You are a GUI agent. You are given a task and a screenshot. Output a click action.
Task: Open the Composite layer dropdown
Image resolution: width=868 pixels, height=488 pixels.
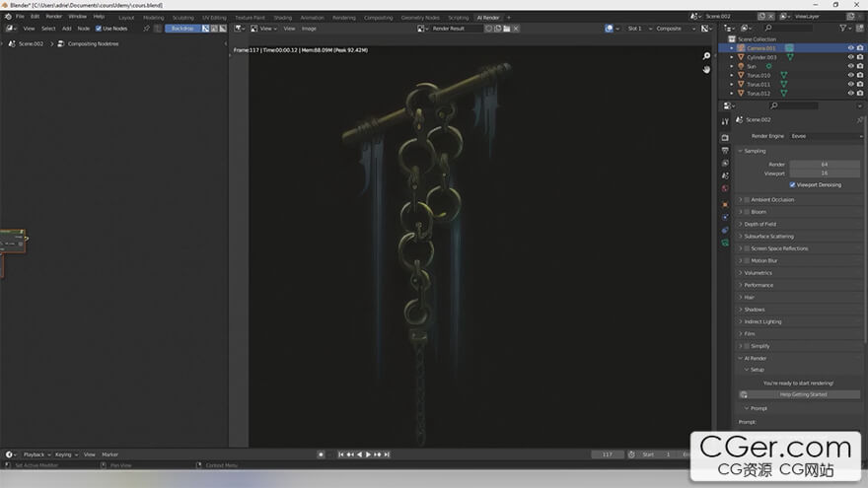[x=675, y=29]
